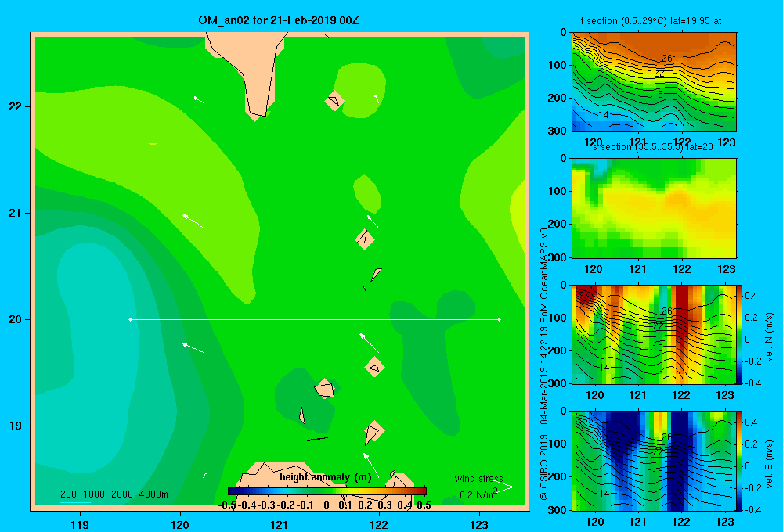Click longitude label 121 below main map
The height and width of the screenshot is (532, 783).
click(280, 524)
